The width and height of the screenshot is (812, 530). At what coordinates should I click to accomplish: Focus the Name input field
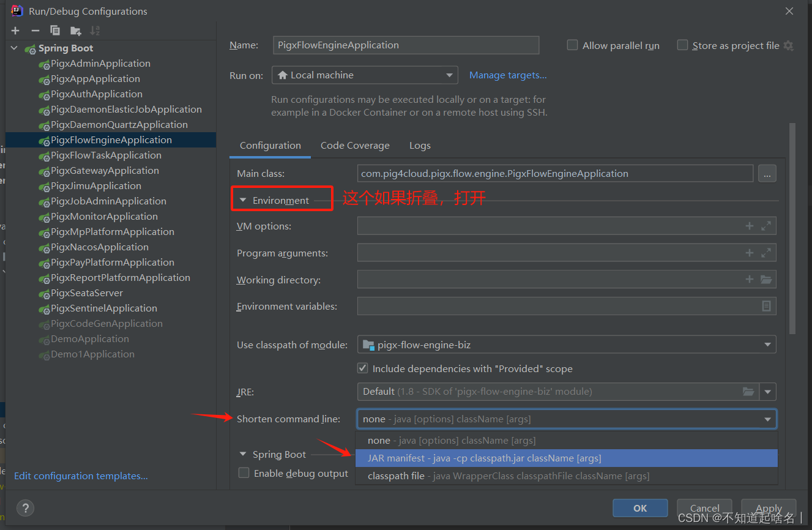[406, 45]
